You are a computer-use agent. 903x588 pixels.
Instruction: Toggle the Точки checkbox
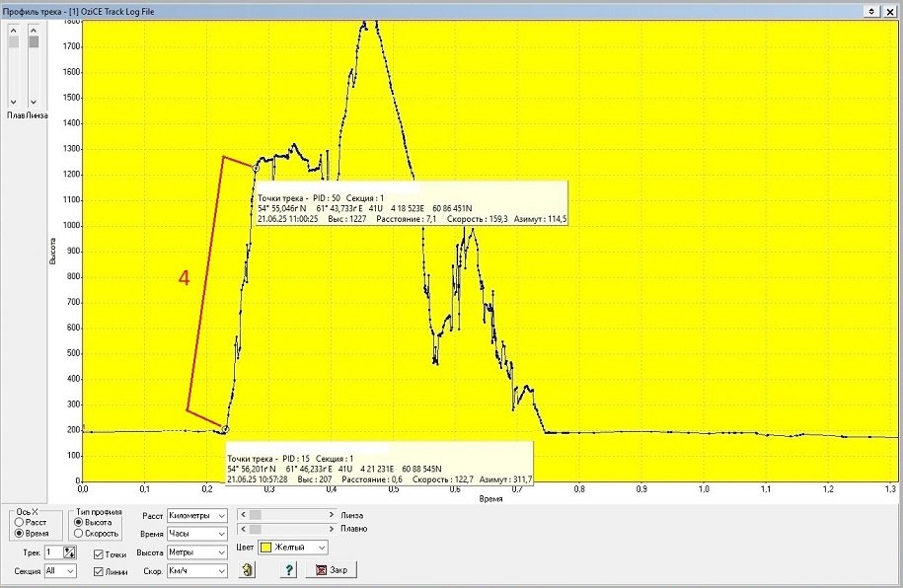(99, 554)
